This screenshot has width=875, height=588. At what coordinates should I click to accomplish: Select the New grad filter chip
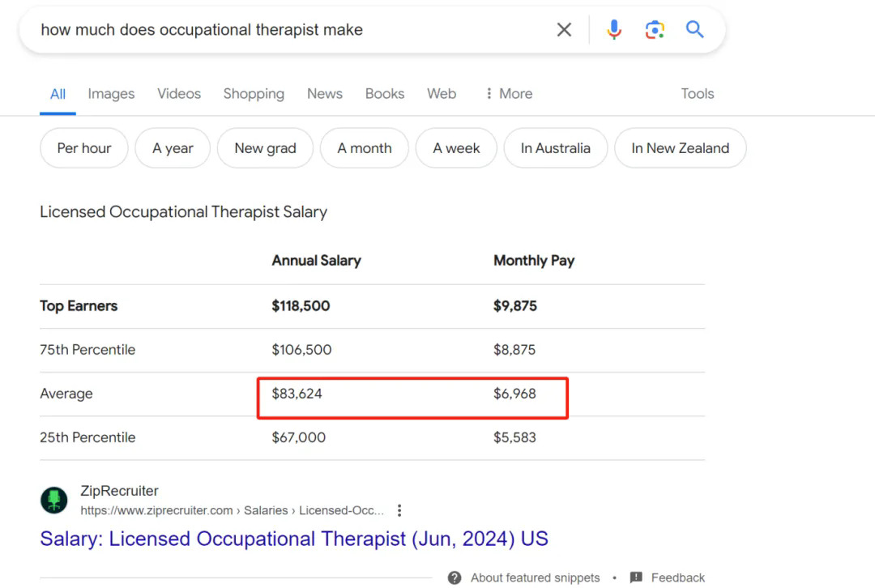(x=265, y=148)
